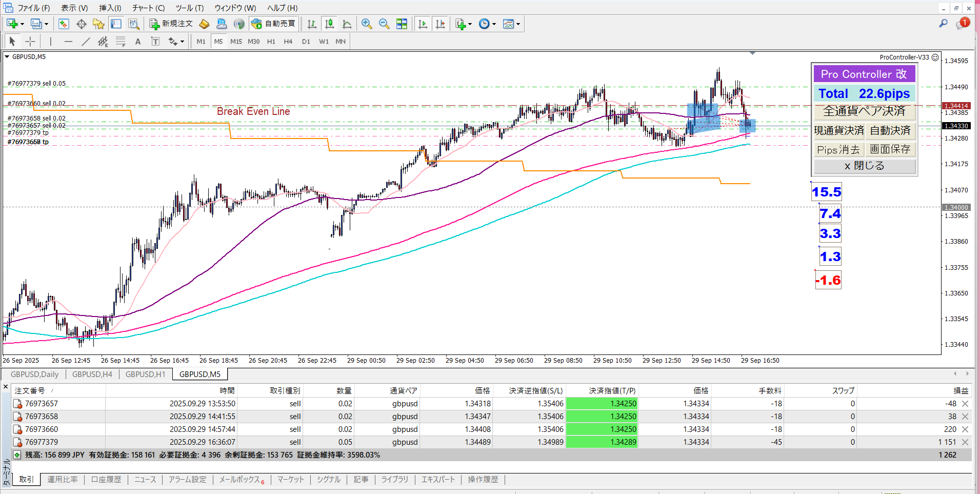This screenshot has width=980, height=494.
Task: Toggle the chart auto scroll button
Action: (423, 24)
